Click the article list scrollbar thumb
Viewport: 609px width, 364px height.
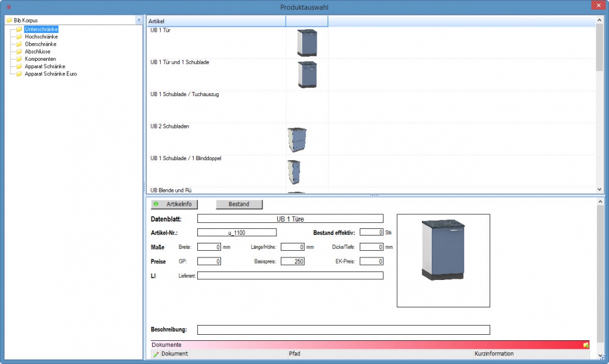[599, 47]
